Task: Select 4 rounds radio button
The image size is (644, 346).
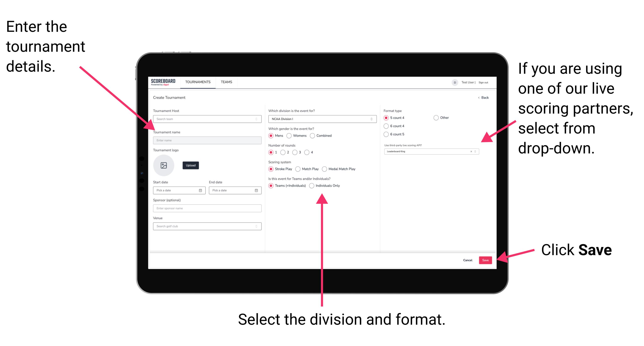Action: 309,153
